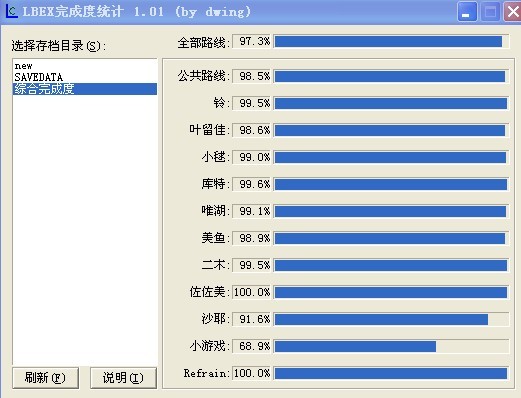Click the 小游戏 68.9% progress bar
Screen dimensions: 521x398
tap(391, 346)
